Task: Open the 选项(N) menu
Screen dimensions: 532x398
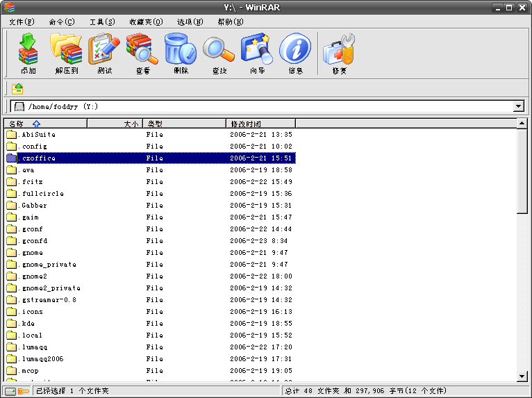Action: tap(190, 22)
